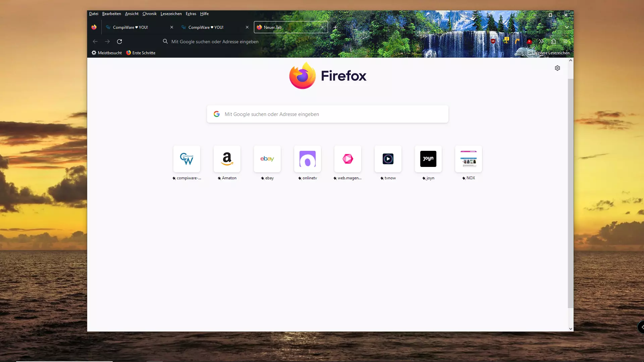Open the Hilfe menu
Screen dimensions: 644x362
(x=205, y=14)
